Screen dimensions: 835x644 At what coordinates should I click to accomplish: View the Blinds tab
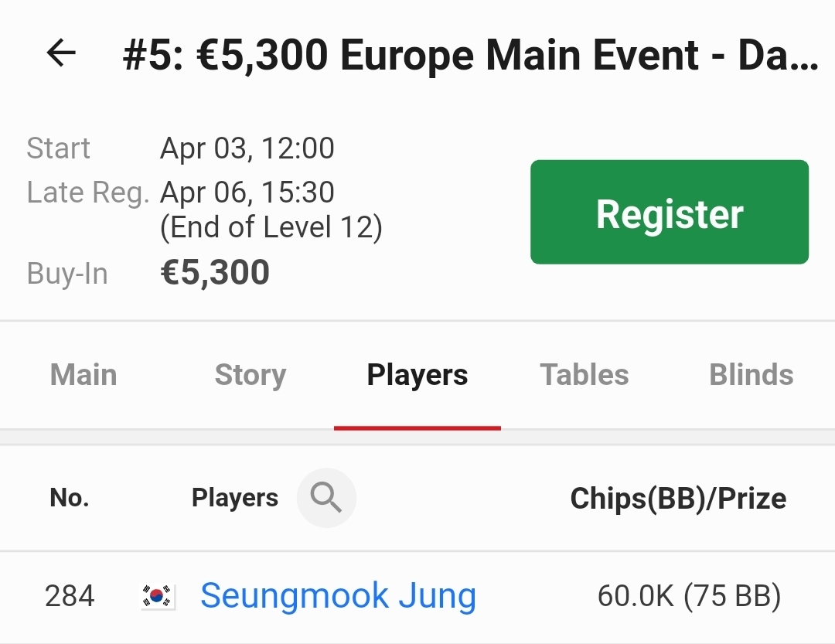(751, 375)
